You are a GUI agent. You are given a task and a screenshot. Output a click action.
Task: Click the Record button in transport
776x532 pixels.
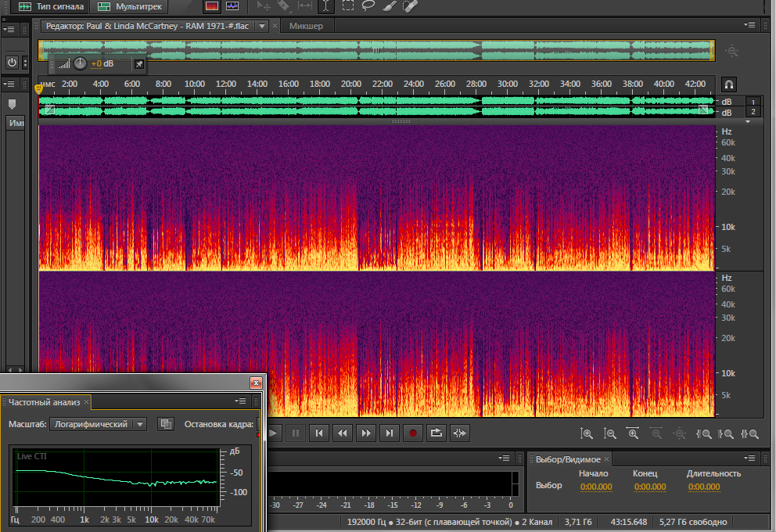tap(413, 433)
